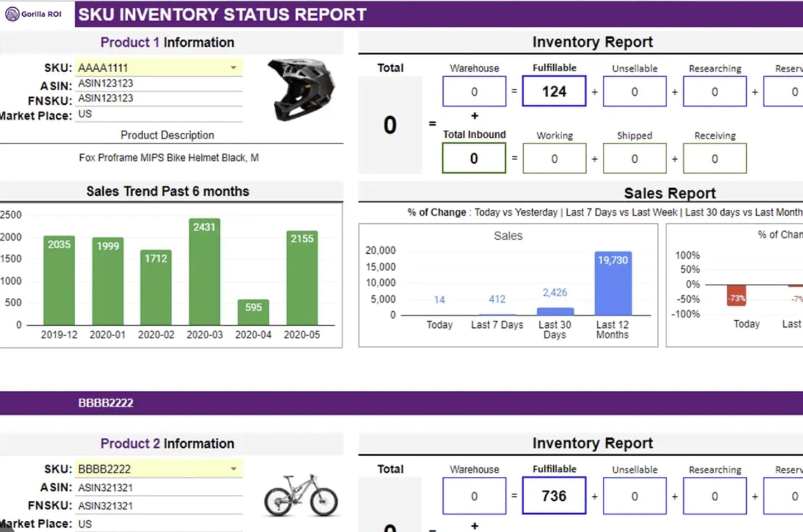Click Product 2 Inventory Report heading

tap(592, 443)
